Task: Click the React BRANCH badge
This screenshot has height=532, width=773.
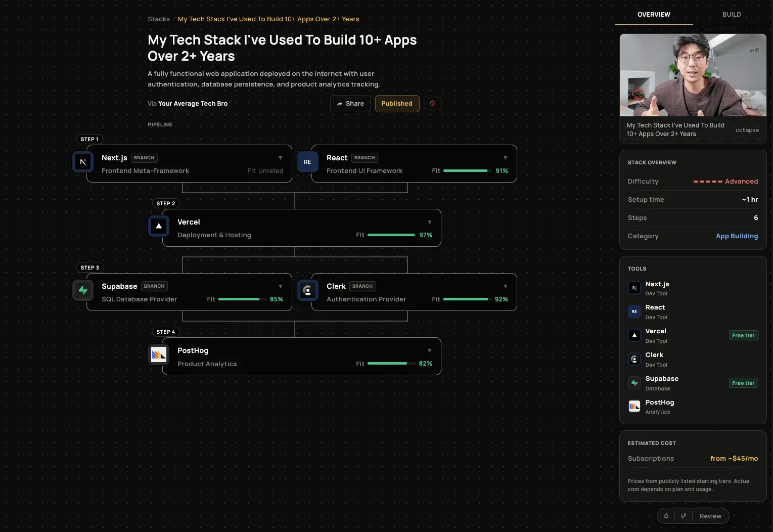Action: point(365,158)
